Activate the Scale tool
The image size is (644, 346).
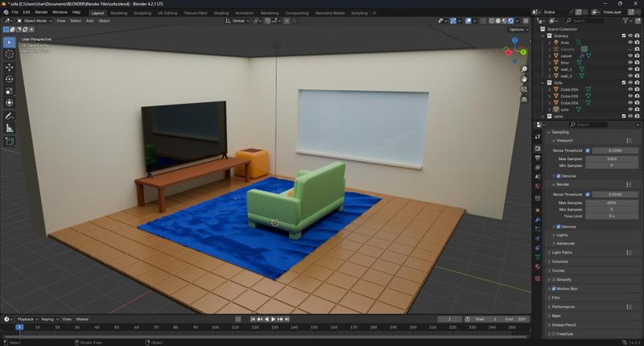pos(10,91)
